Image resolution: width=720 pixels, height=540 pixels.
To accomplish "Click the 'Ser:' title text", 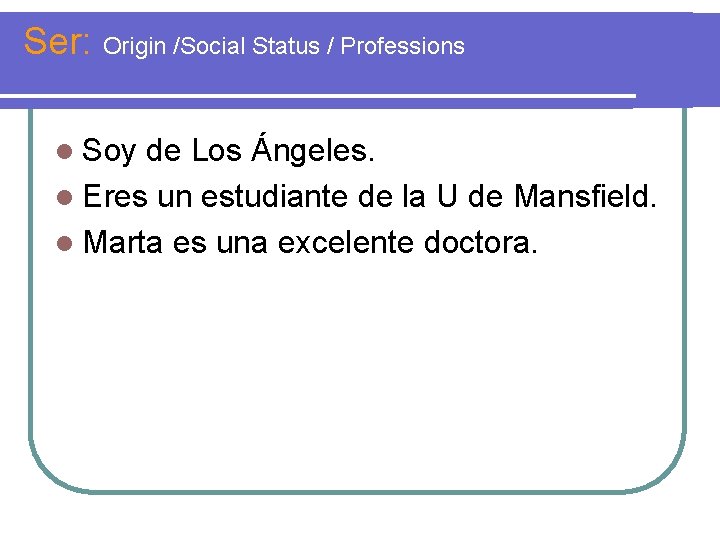I will coord(58,43).
